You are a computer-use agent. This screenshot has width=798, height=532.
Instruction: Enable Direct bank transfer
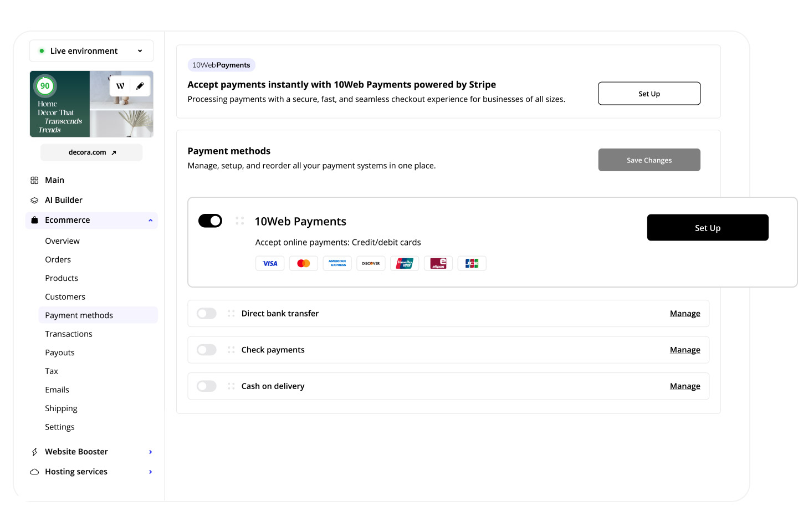[206, 313]
